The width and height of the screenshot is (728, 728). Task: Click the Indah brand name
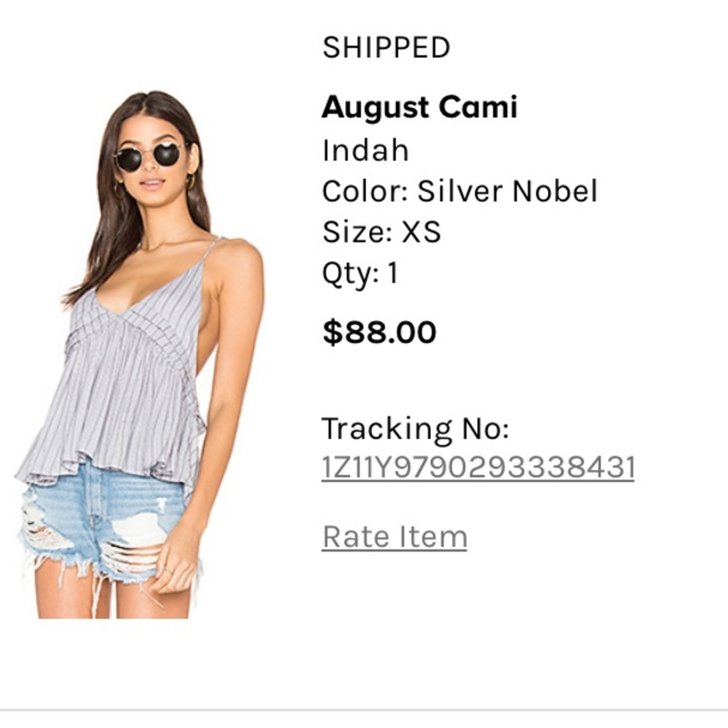(x=365, y=151)
